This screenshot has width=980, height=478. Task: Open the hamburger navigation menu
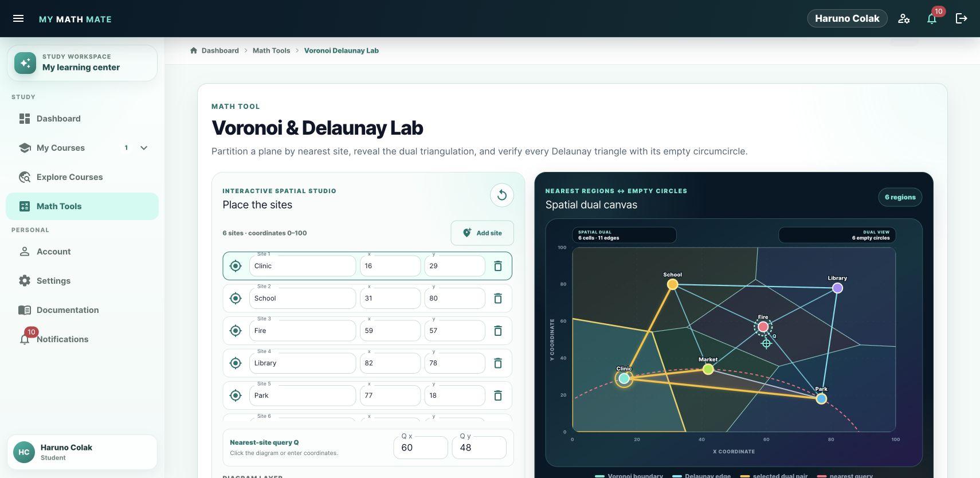18,18
